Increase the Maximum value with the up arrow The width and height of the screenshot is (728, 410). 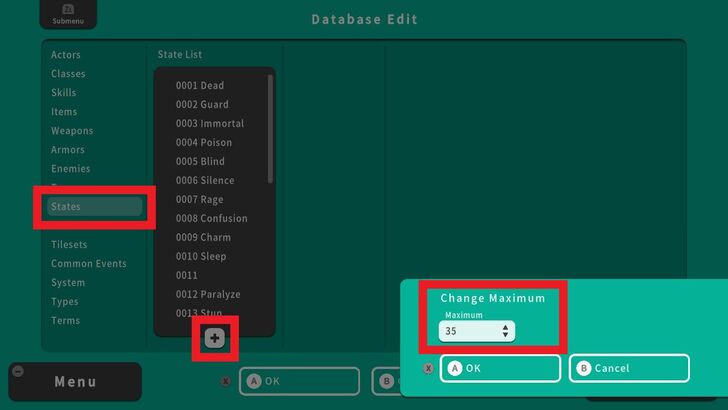[506, 327]
